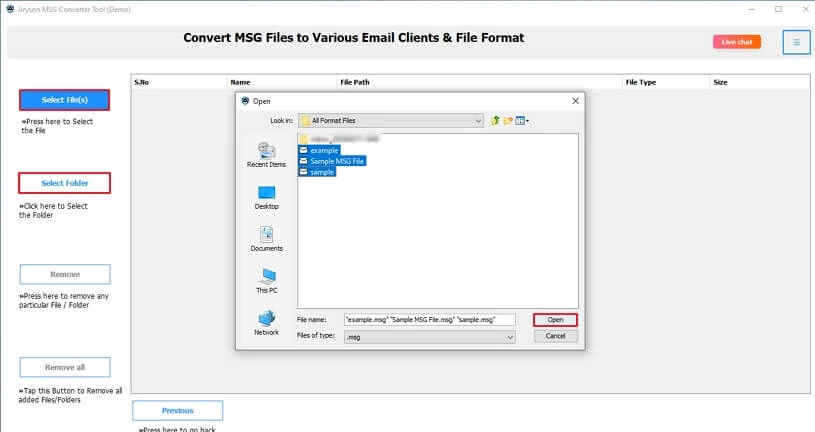Open Documents in the dialog sidebar
Image resolution: width=815 pixels, height=432 pixels.
pos(267,239)
